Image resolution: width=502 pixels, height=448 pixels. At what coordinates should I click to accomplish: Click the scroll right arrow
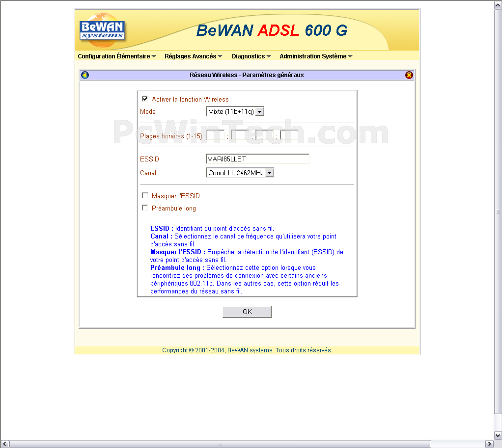coord(489,444)
